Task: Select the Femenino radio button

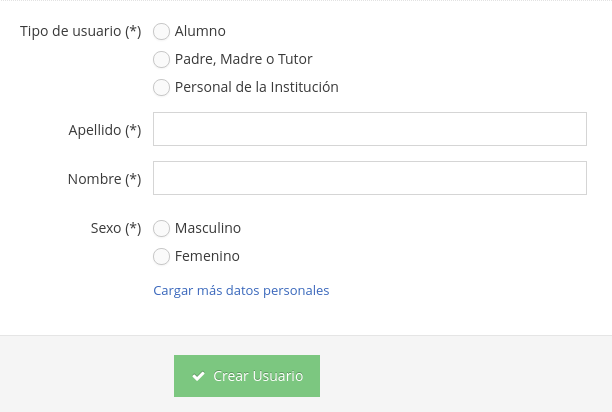Action: [161, 257]
